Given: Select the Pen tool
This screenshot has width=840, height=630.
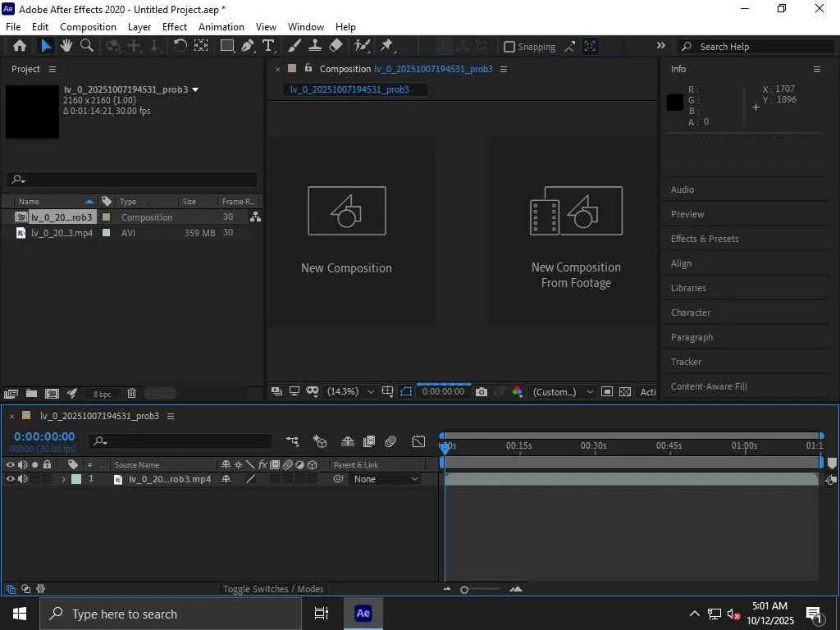Looking at the screenshot, I should coord(248,46).
